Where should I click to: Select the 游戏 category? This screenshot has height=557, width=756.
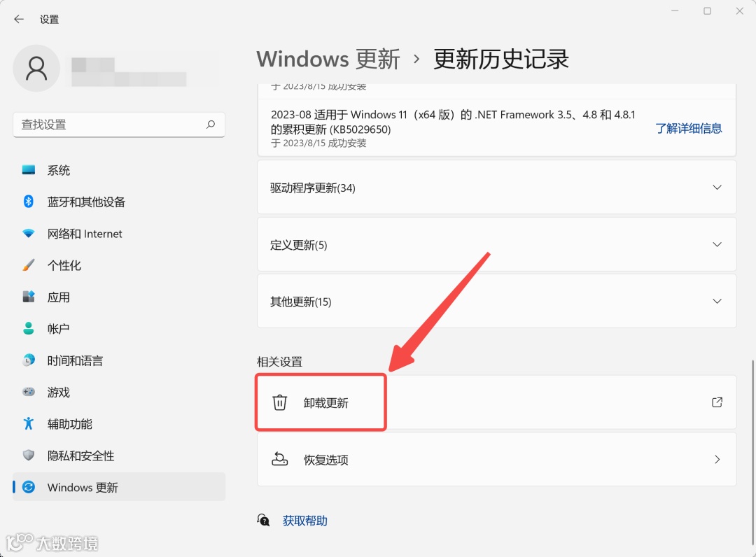[x=119, y=392]
